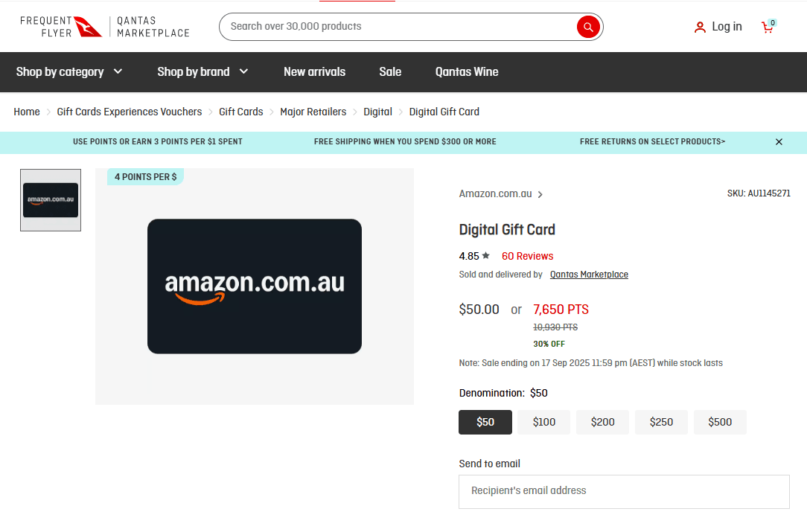The height and width of the screenshot is (532, 807).
Task: Click the Log in user icon
Action: coord(700,28)
